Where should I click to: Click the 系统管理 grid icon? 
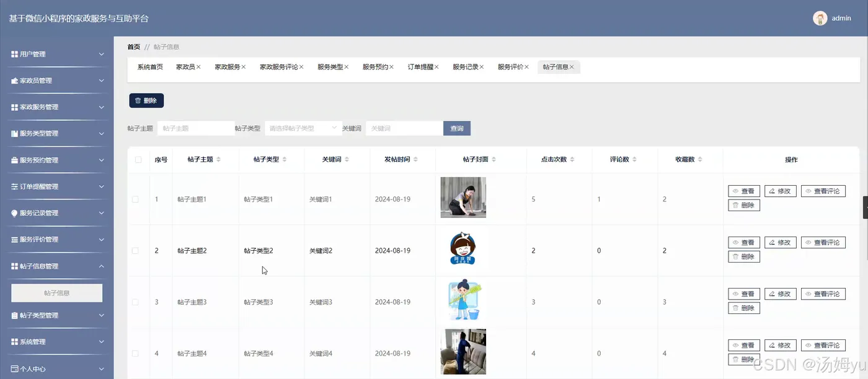[x=14, y=342]
